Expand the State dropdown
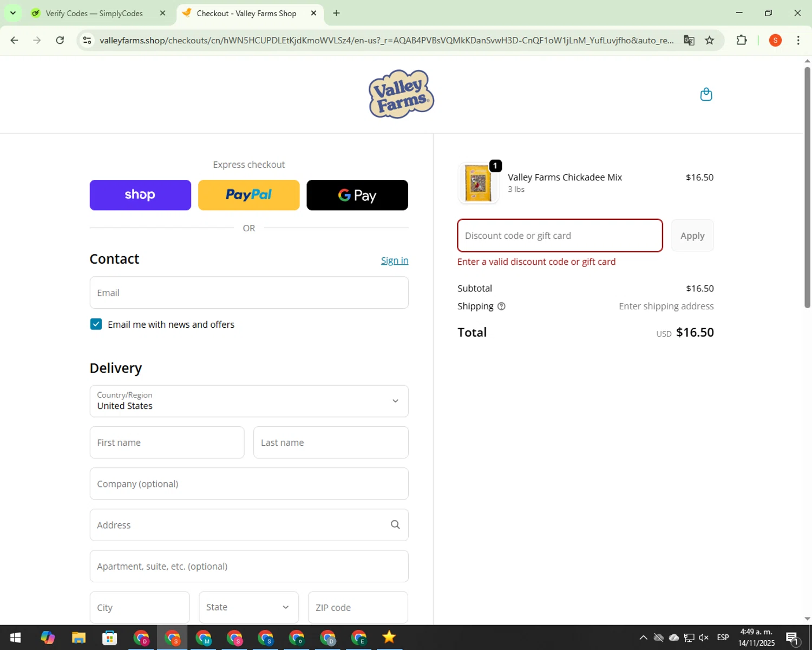The width and height of the screenshot is (812, 650). pos(248,607)
